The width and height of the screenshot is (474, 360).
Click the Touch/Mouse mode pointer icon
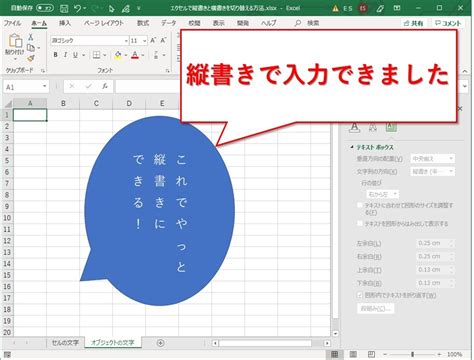coord(112,8)
